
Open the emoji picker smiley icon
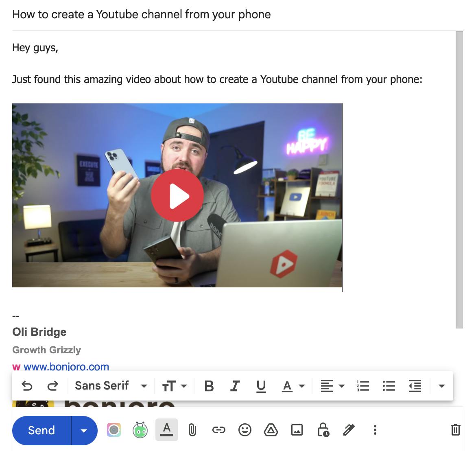[x=245, y=430]
